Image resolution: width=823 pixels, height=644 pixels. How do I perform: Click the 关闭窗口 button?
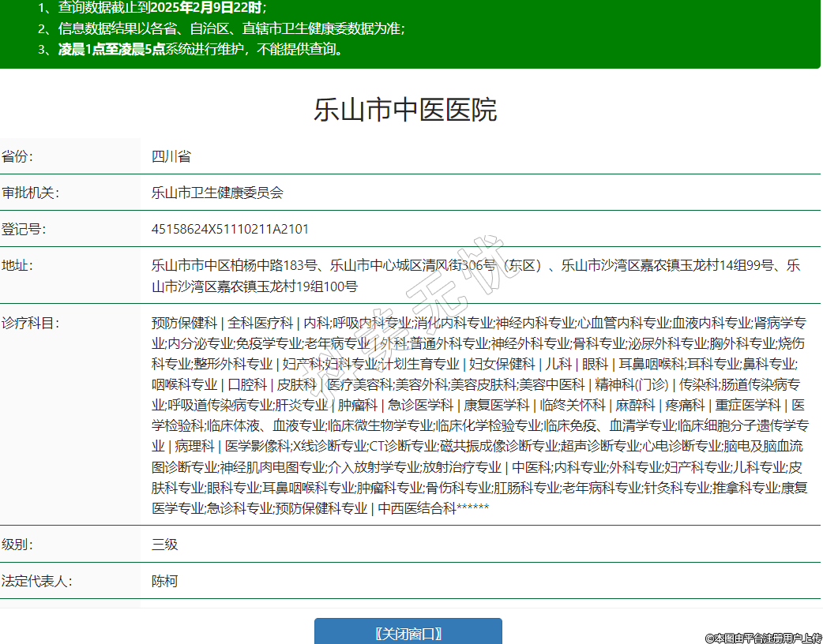click(x=408, y=633)
